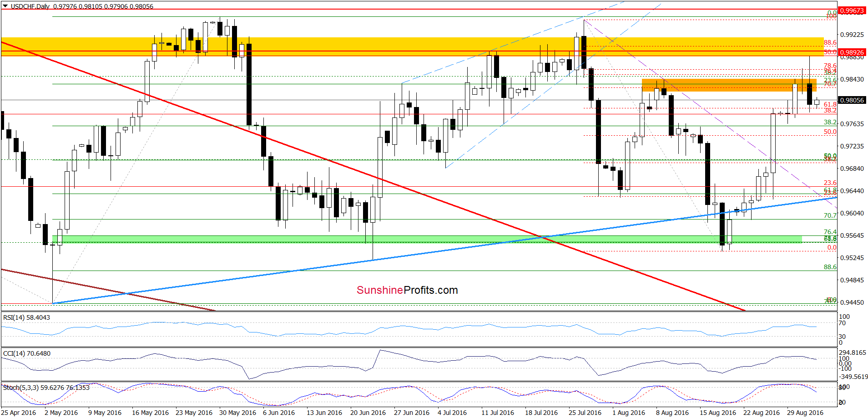868x419 pixels.
Task: Click the 13 Jun 2016 date label
Action: (324, 413)
